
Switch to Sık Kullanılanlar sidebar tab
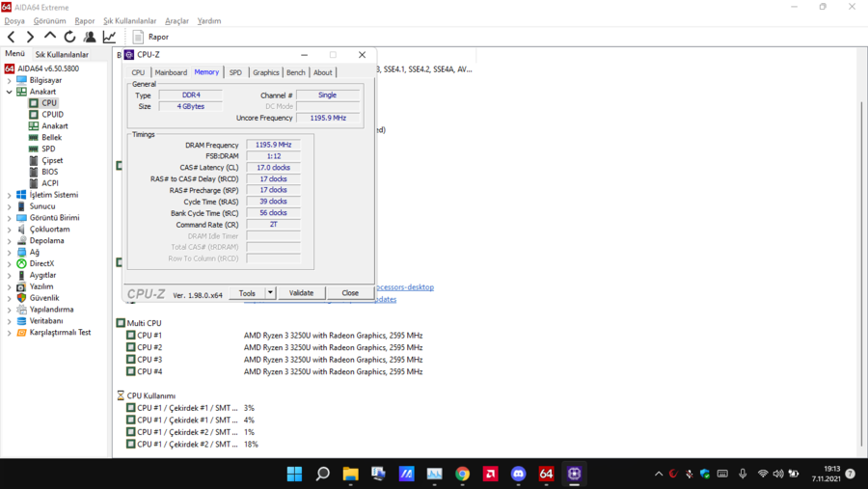coord(62,54)
